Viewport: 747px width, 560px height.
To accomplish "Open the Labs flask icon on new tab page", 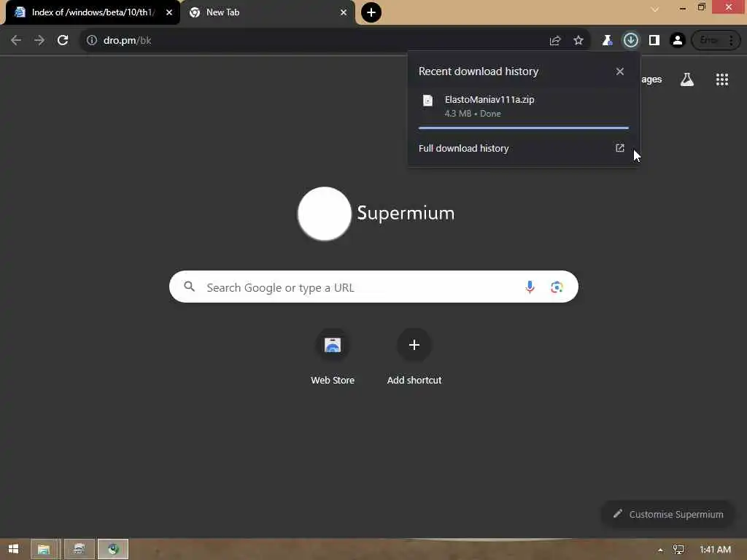I will coord(686,79).
